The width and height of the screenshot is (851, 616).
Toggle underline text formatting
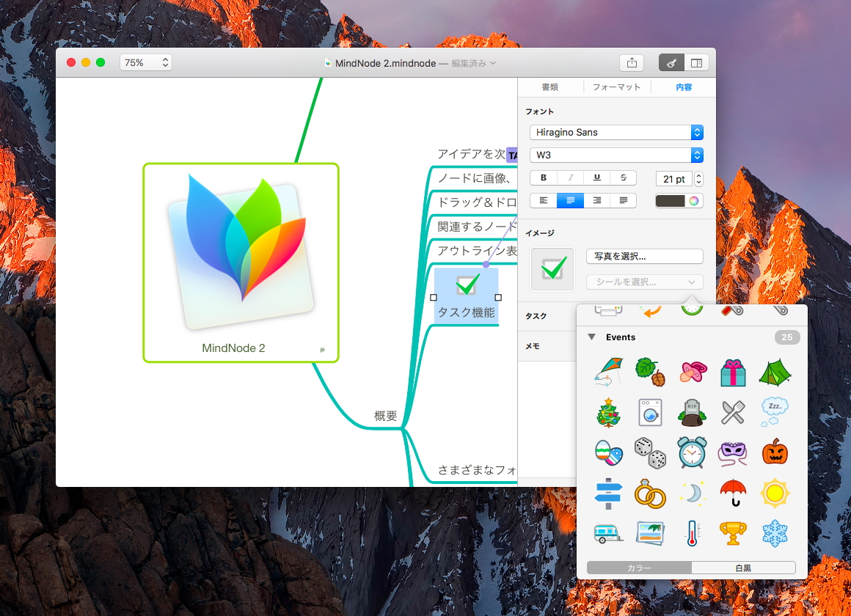(x=597, y=177)
